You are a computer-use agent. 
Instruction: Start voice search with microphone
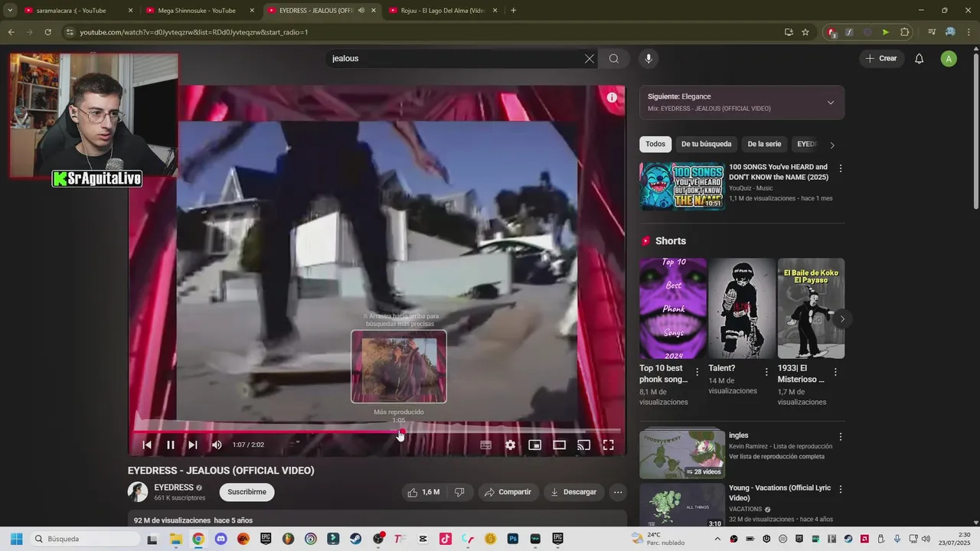pos(648,58)
